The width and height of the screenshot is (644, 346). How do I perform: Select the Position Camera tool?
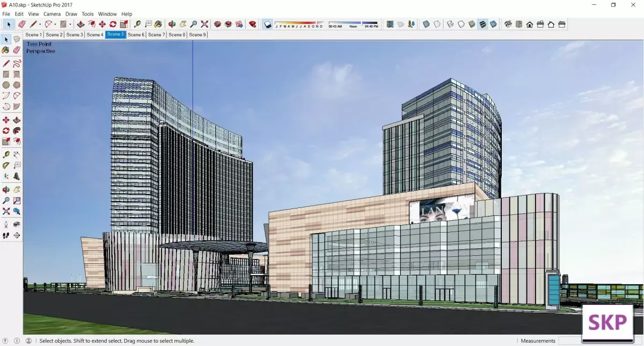coord(6,224)
